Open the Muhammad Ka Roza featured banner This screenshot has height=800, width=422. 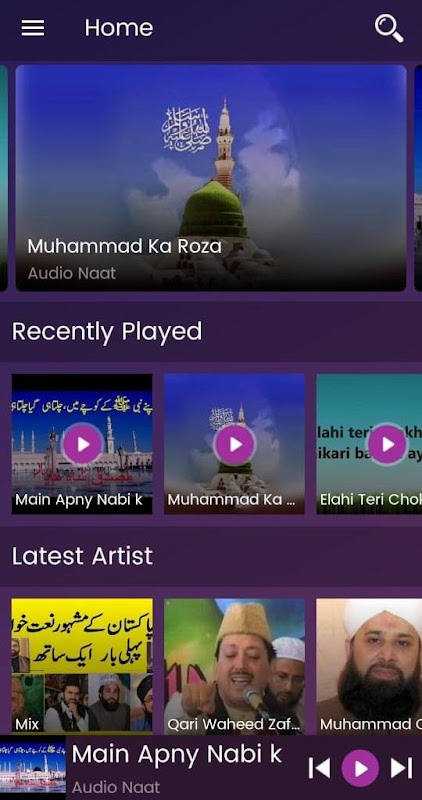tap(211, 178)
